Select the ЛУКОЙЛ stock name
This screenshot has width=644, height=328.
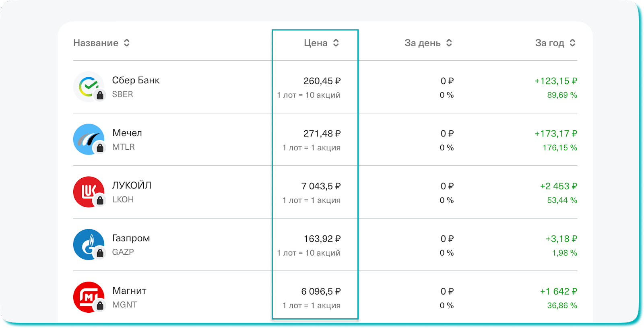[x=132, y=186]
